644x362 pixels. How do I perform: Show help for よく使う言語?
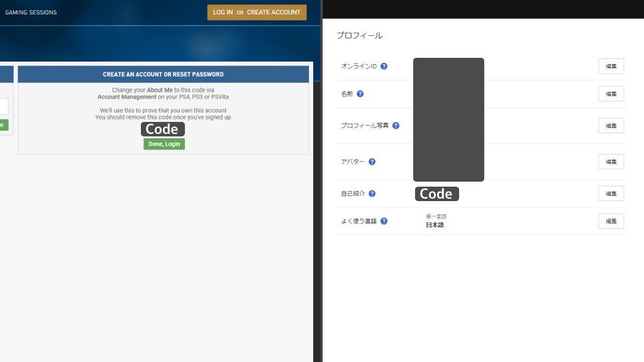pos(384,221)
